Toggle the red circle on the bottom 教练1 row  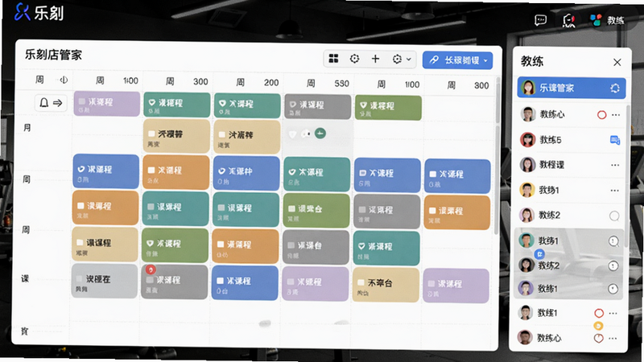click(x=599, y=314)
